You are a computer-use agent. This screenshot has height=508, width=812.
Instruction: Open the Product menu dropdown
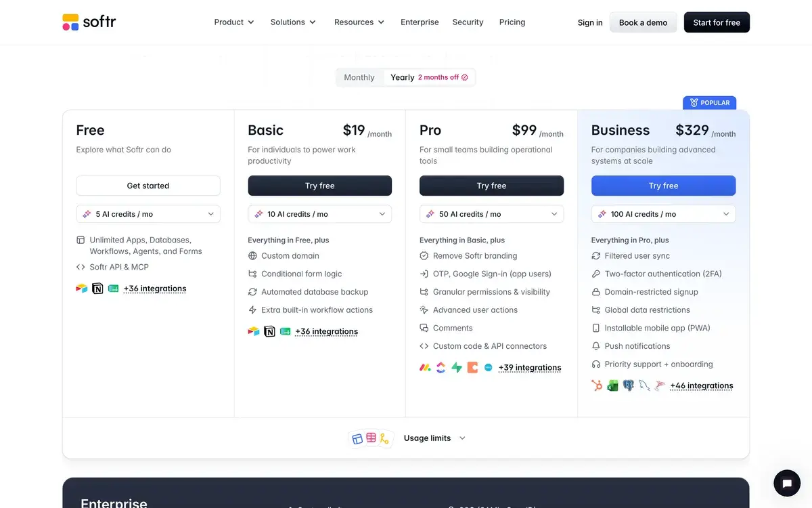coord(234,22)
